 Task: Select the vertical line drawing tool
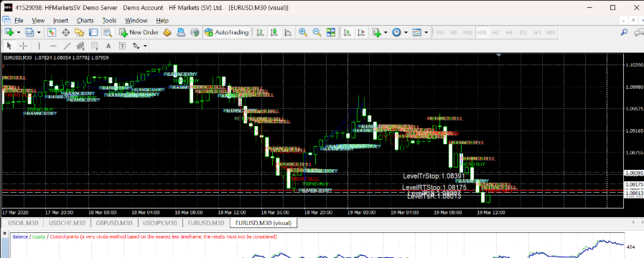[39, 46]
